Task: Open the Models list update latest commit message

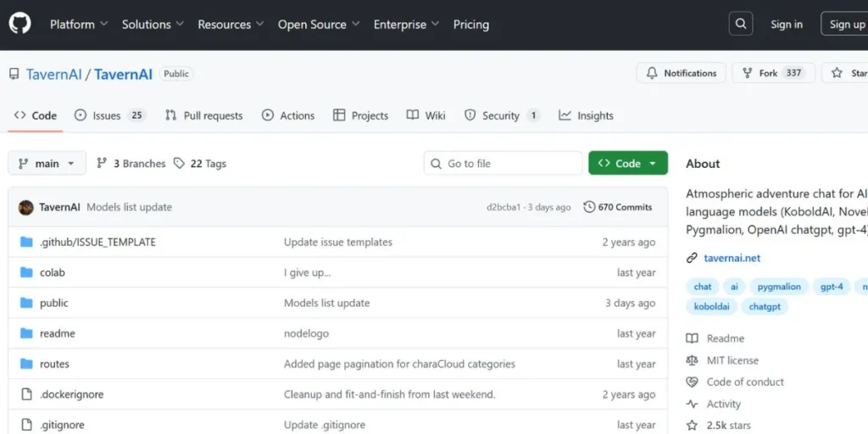Action: coord(129,207)
